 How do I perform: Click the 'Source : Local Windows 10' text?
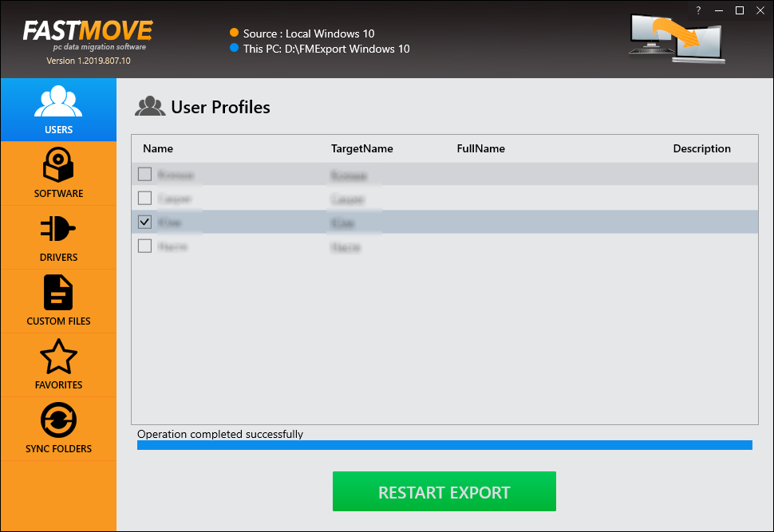(309, 33)
